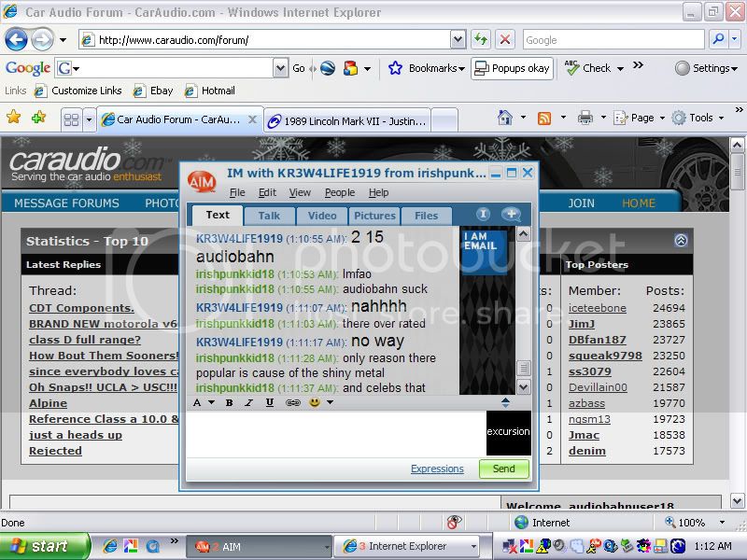This screenshot has height=560, width=747.
Task: Click the buddy info I icon in AIM
Action: (x=483, y=215)
